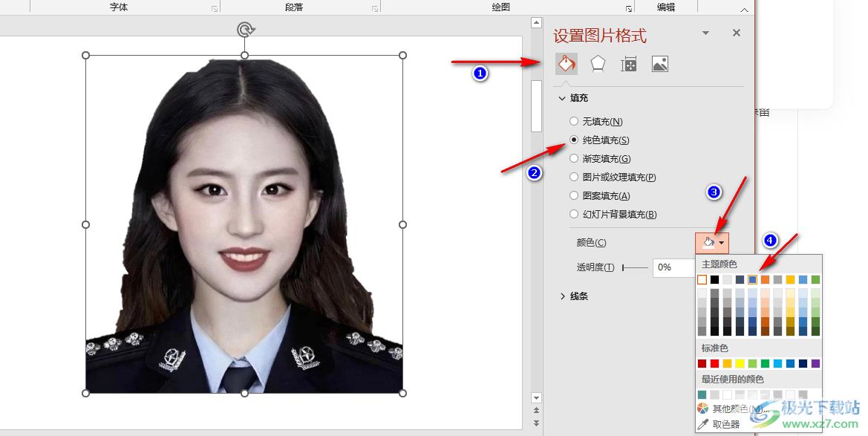
Task: Pick the purple standard color
Action: pos(815,363)
